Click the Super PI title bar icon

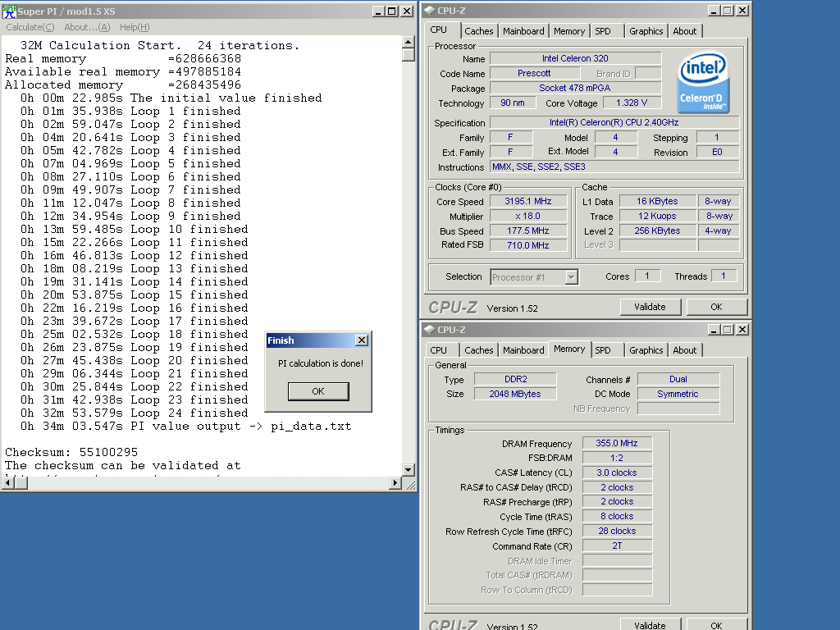pyautogui.click(x=9, y=11)
